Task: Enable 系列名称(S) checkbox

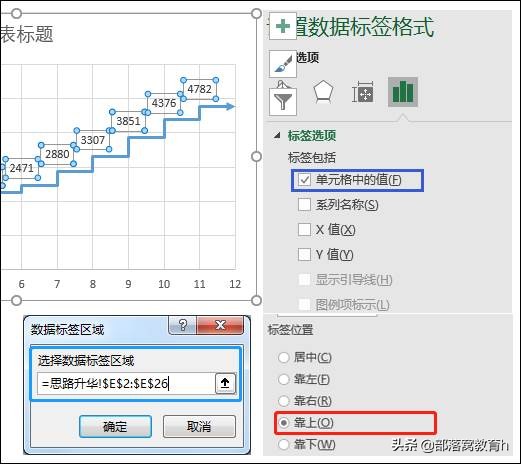Action: (304, 204)
